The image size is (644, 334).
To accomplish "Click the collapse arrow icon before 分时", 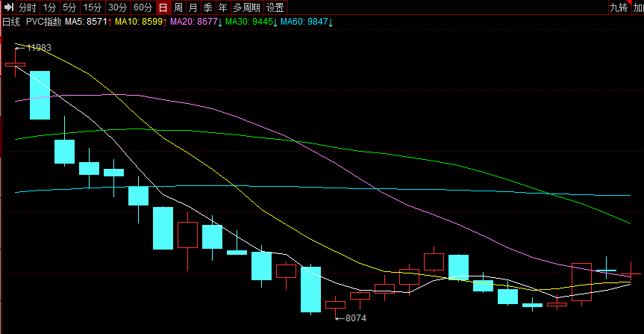I will click(x=9, y=7).
